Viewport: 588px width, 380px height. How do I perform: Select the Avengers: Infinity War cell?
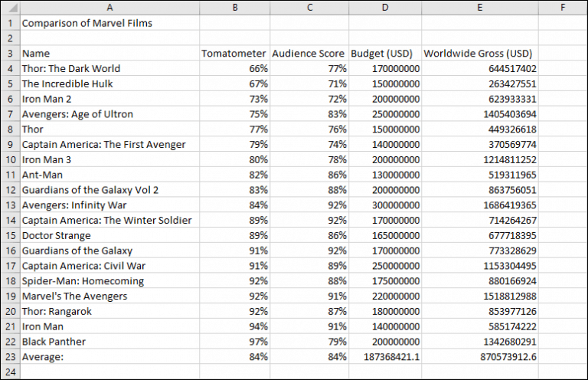tap(109, 205)
